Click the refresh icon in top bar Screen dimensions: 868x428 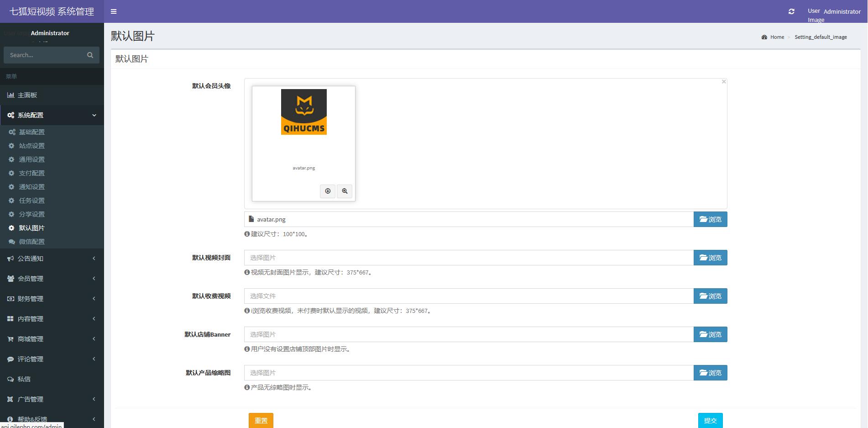(x=791, y=11)
